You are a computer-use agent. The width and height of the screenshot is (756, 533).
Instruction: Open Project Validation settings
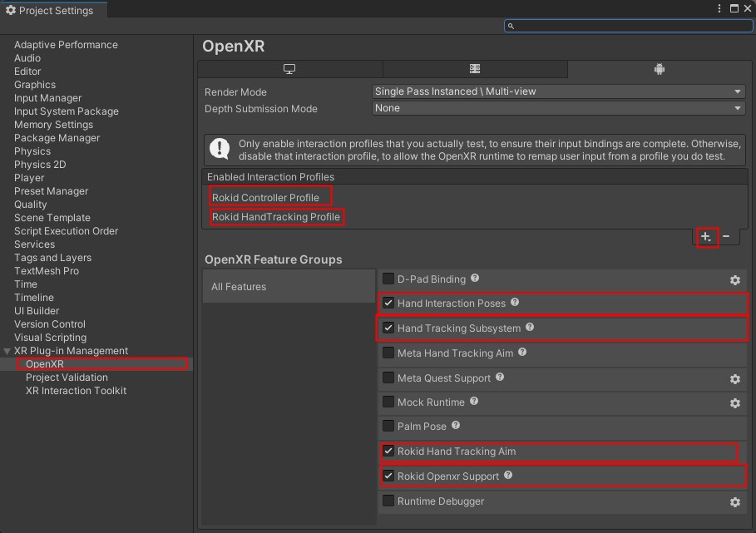pos(67,378)
